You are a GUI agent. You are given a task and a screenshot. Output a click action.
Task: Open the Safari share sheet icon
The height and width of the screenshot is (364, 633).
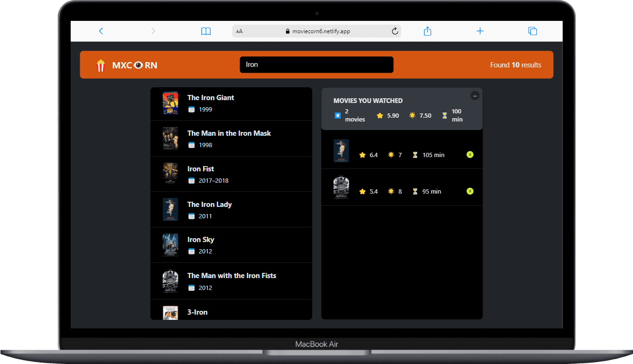pyautogui.click(x=427, y=30)
